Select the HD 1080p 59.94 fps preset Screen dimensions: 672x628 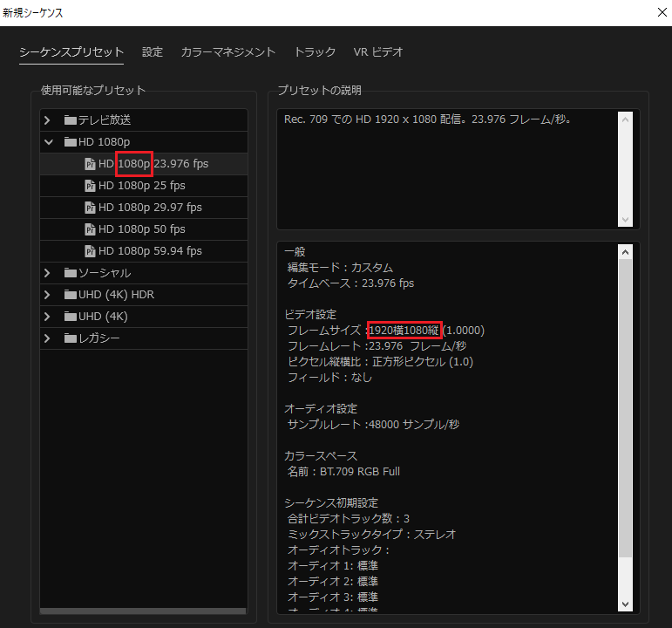pyautogui.click(x=144, y=251)
